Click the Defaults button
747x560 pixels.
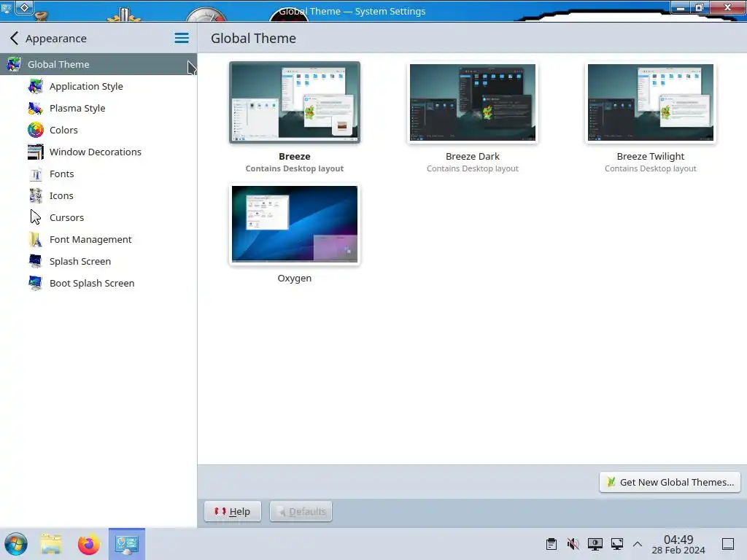[x=301, y=511]
